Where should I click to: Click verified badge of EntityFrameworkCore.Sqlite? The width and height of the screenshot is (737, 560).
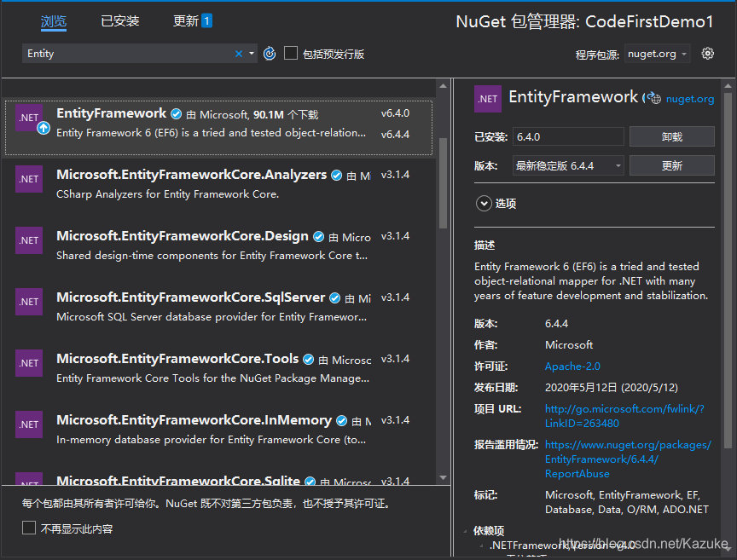310,481
